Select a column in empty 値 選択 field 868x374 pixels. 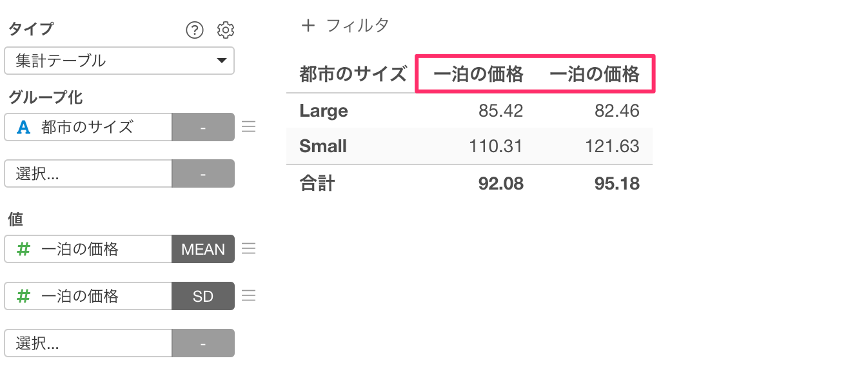pyautogui.click(x=88, y=343)
